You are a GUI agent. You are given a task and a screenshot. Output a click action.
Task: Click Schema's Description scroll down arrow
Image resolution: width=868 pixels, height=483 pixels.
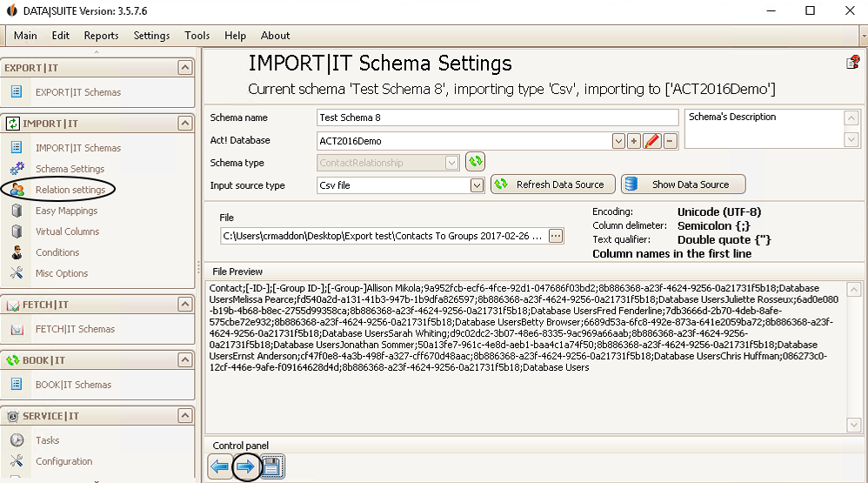[x=851, y=139]
